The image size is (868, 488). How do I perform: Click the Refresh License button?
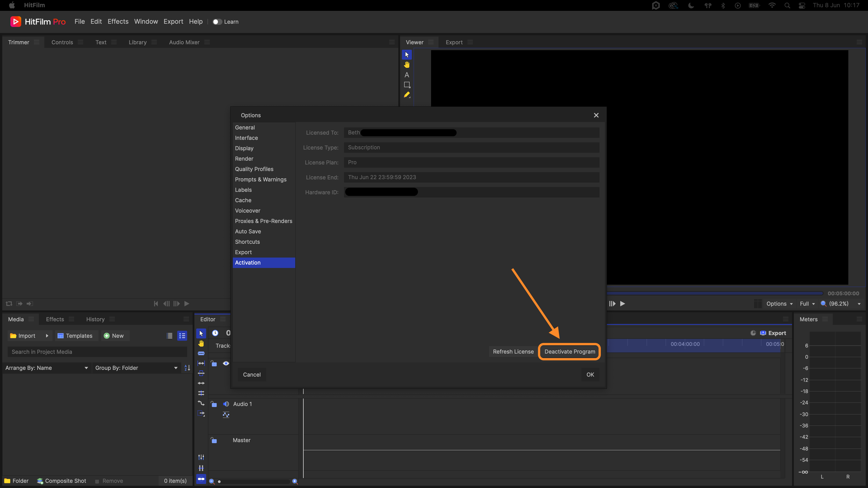(513, 351)
